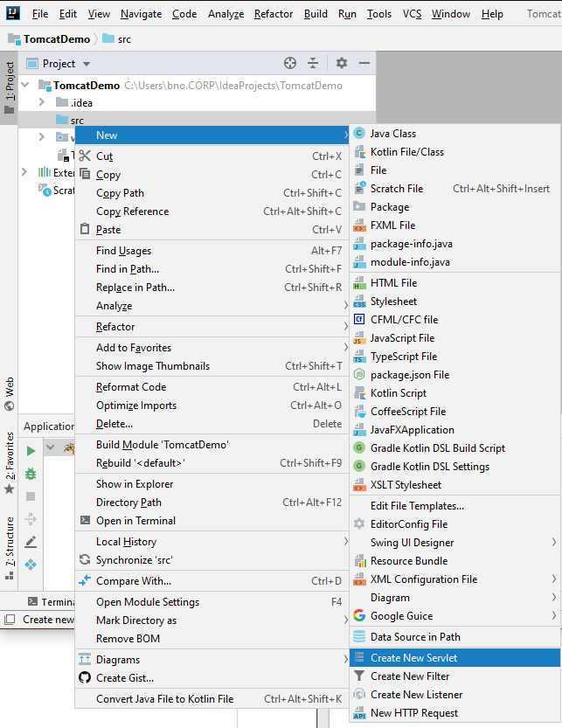Hide the Project panel with minus icon
Viewport: 562px width, 728px height.
tap(364, 63)
